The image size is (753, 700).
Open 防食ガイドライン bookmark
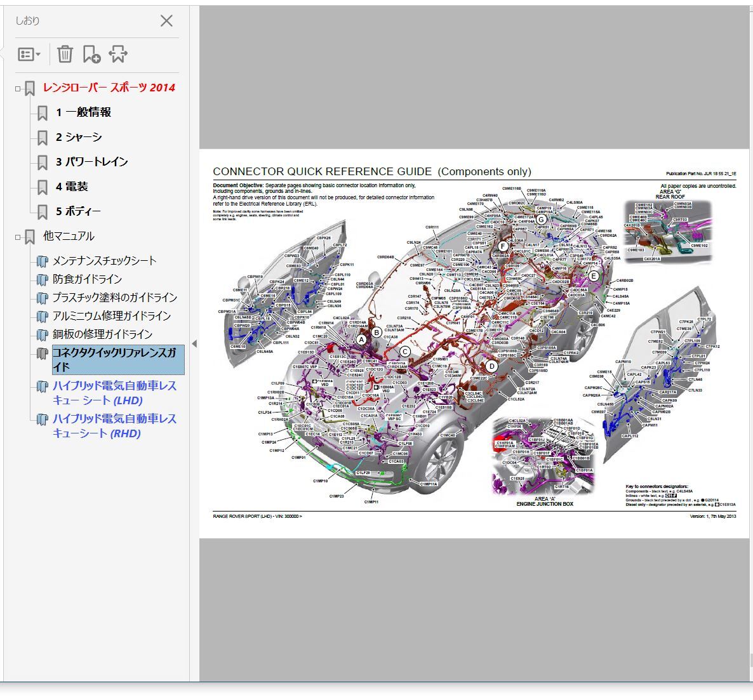tap(88, 279)
